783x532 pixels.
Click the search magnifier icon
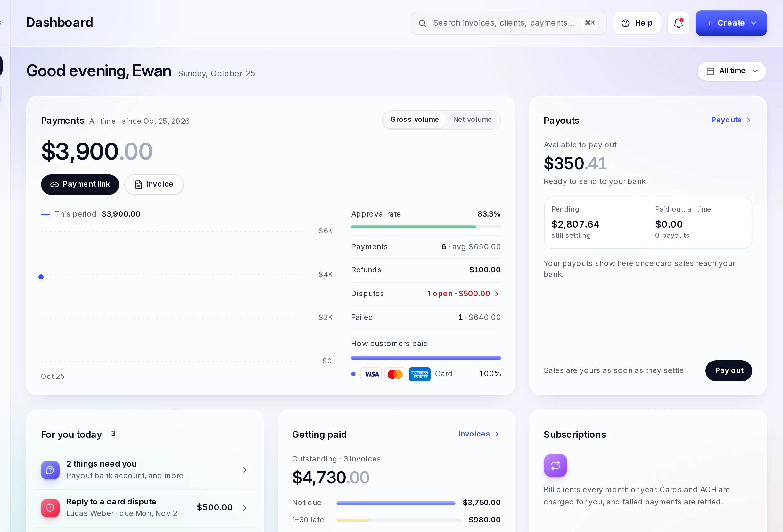tap(422, 23)
